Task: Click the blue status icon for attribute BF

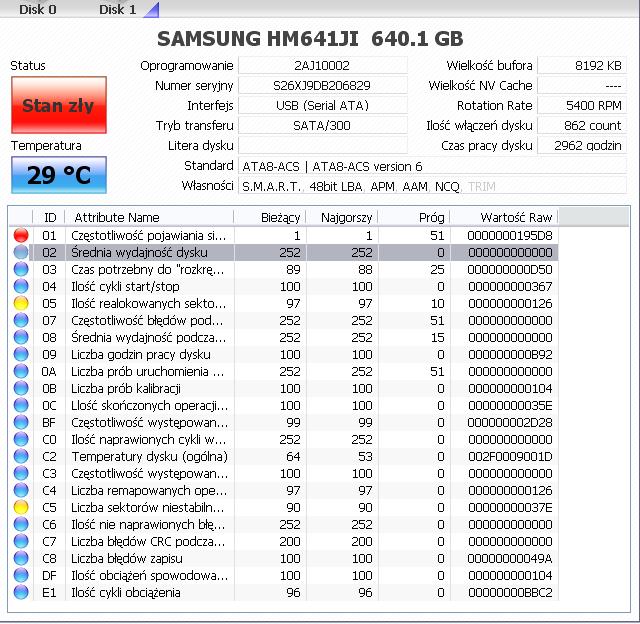Action: click(x=21, y=422)
